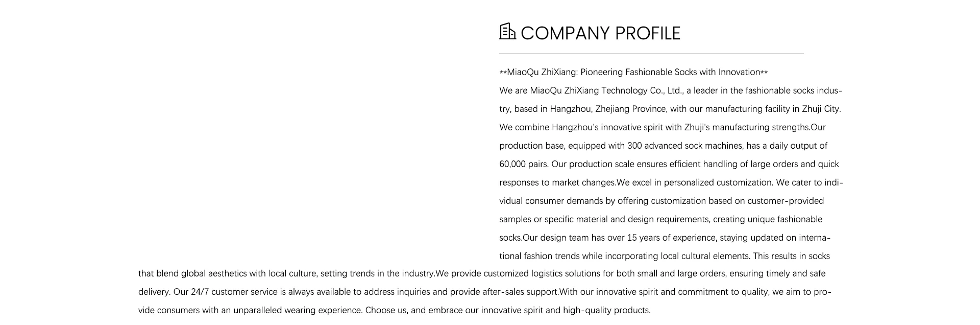Screen dimensions: 980x325
Task: Click 'Zhuji's manufacturing strengths' text
Action: pos(747,127)
